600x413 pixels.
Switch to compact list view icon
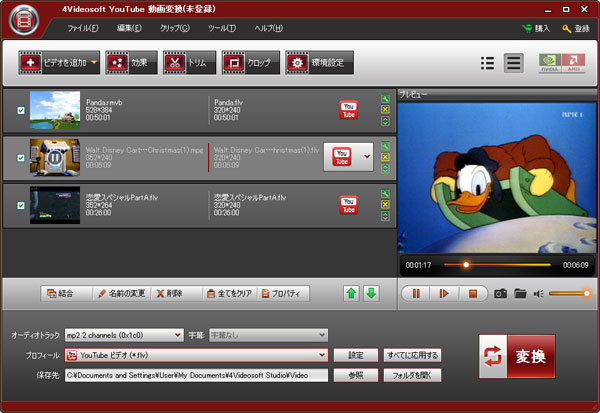487,63
